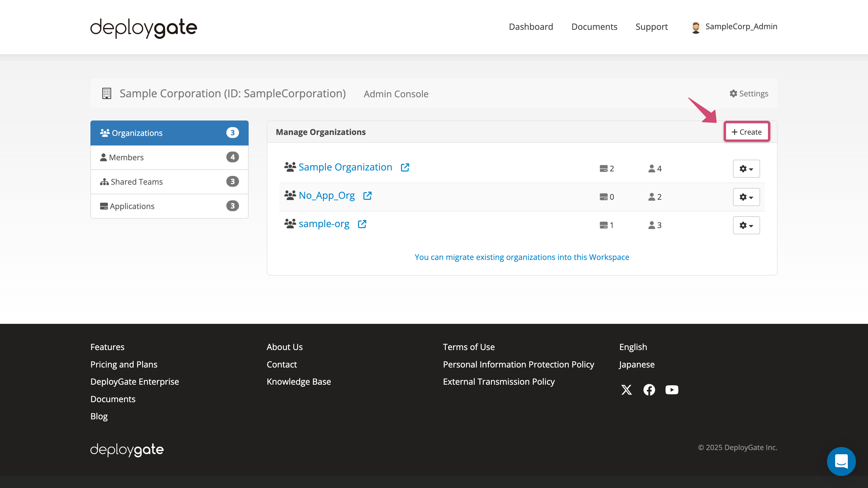Open the Sample Organization link
The width and height of the screenshot is (868, 488).
(345, 167)
